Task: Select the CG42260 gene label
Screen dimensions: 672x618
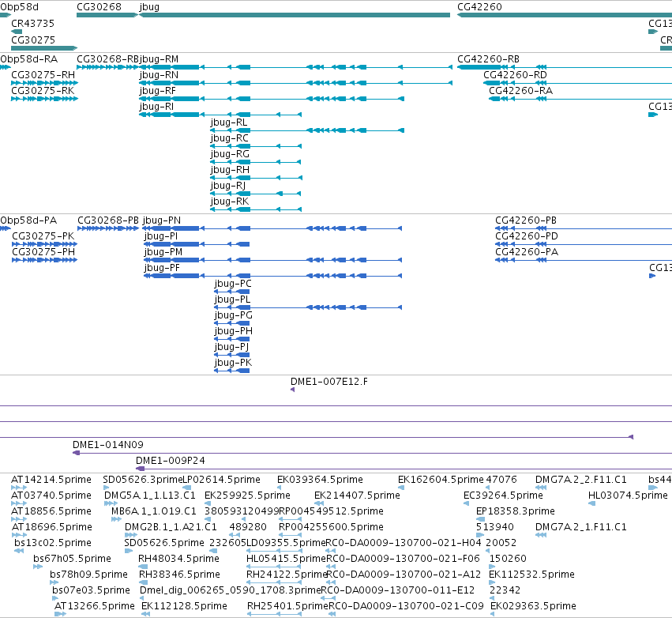Action: coord(479,7)
